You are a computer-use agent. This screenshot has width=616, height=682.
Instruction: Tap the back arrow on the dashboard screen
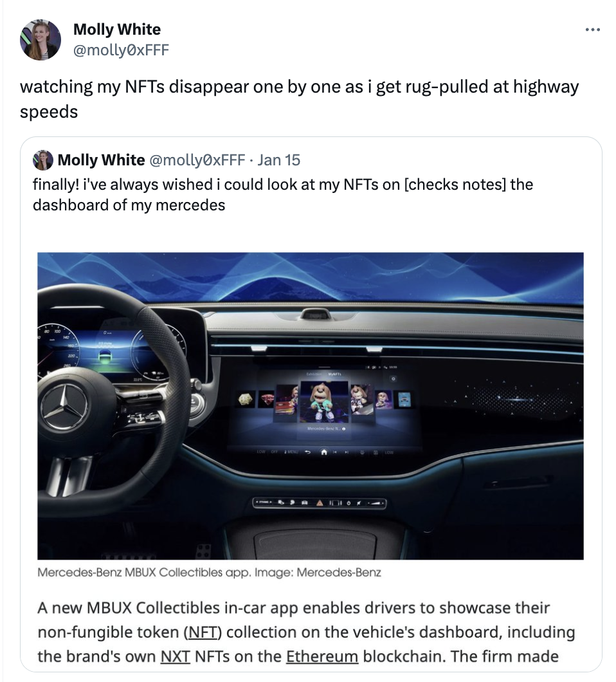307,452
